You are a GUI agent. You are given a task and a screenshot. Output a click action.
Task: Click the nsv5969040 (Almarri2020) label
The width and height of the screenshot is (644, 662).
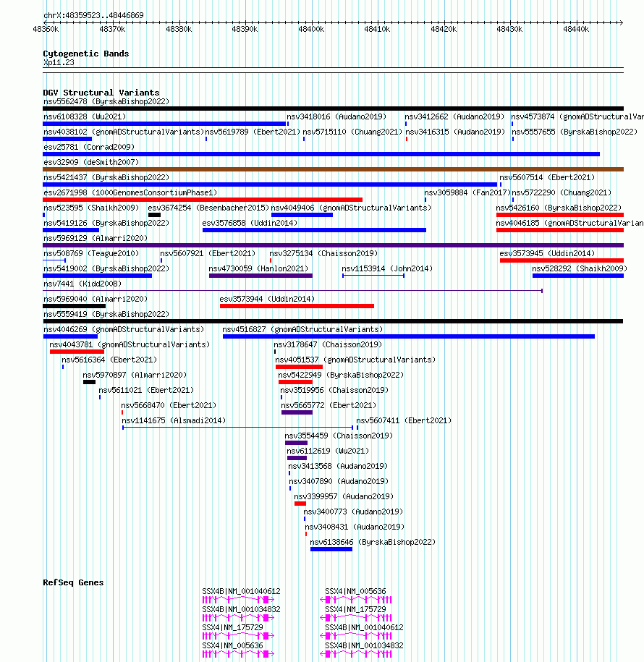point(96,300)
